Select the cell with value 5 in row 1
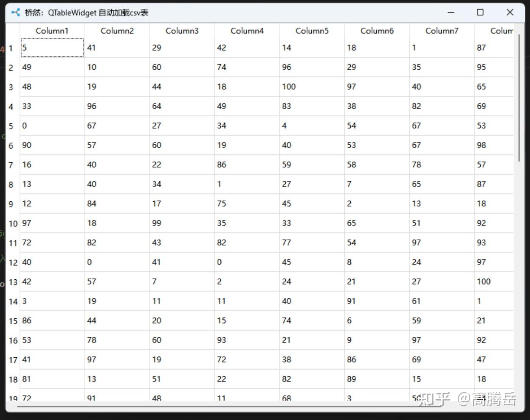The width and height of the screenshot is (530, 420). click(x=52, y=48)
